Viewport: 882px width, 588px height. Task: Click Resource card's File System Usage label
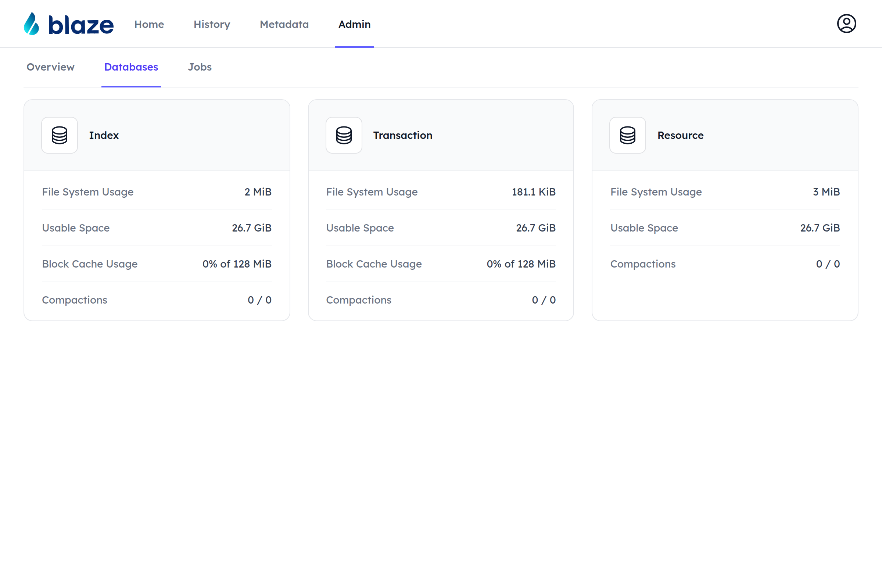point(656,192)
